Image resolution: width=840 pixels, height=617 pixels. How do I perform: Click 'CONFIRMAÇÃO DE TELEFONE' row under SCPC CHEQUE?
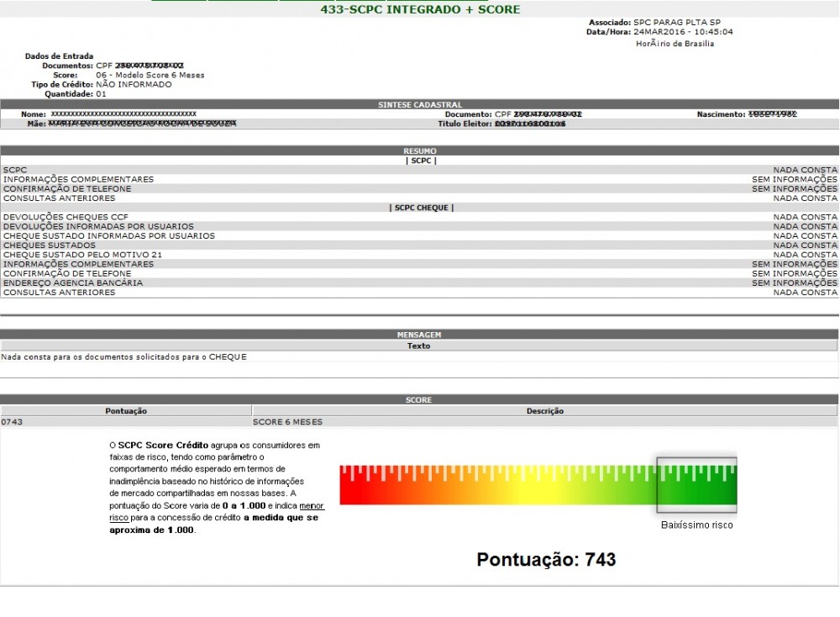(420, 273)
